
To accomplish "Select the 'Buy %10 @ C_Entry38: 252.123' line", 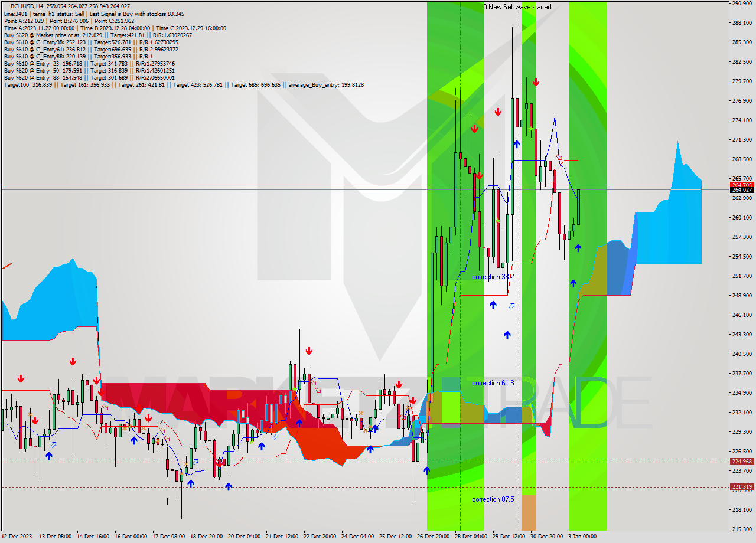I will pos(91,42).
